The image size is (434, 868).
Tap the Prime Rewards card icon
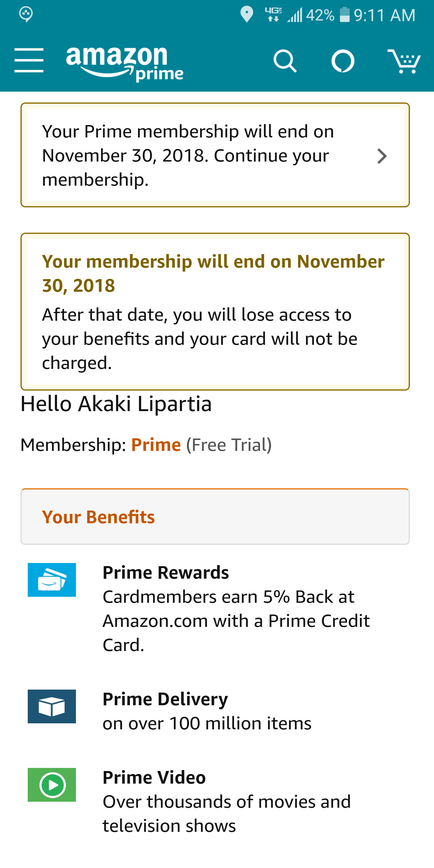point(52,580)
